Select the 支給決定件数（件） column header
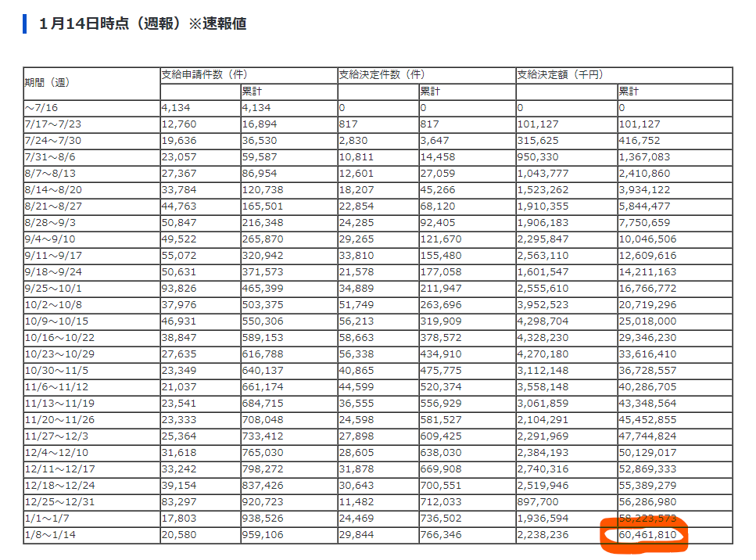Screen dimensions: 756x560 (x=382, y=75)
